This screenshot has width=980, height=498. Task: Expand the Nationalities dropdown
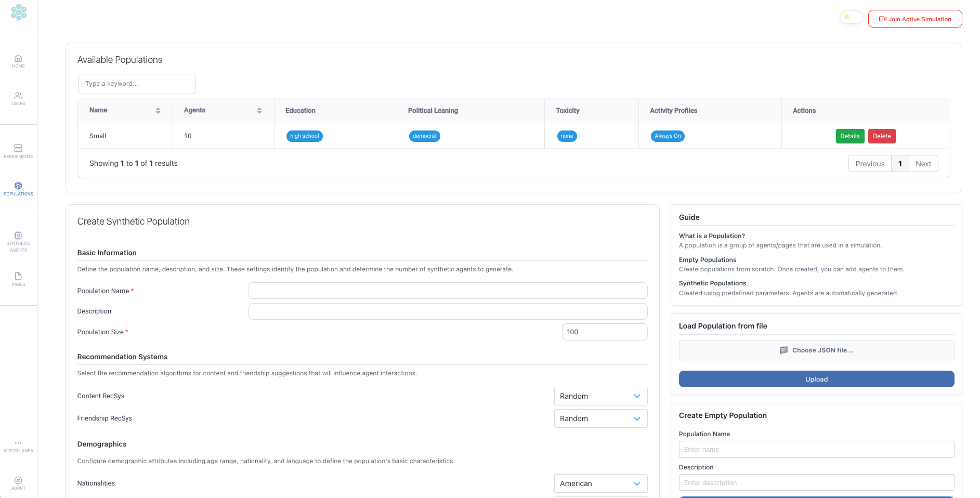pyautogui.click(x=600, y=483)
